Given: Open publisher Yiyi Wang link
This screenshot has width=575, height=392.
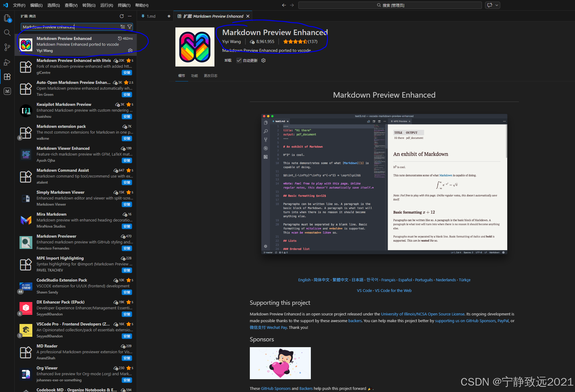Looking at the screenshot, I should click(x=232, y=41).
